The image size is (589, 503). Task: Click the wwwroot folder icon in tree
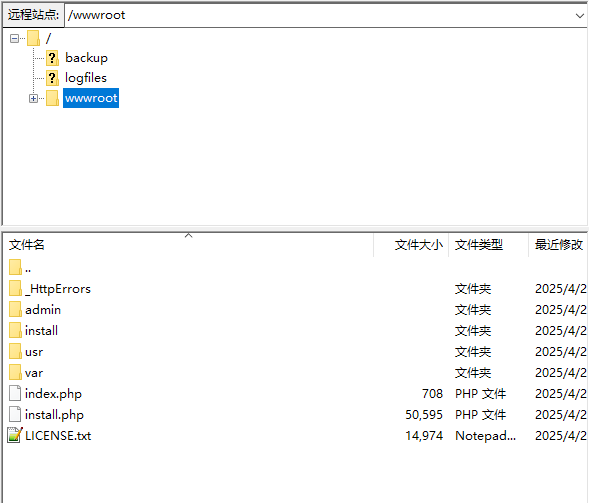pos(52,98)
